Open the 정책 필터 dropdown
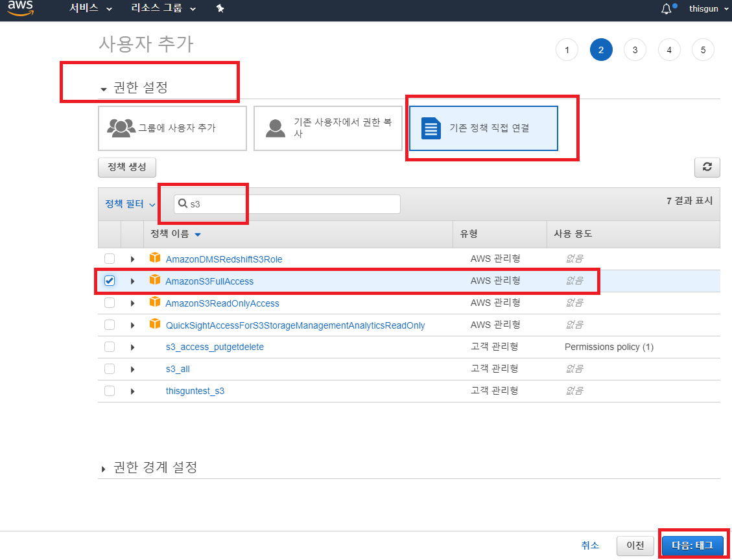 (130, 204)
